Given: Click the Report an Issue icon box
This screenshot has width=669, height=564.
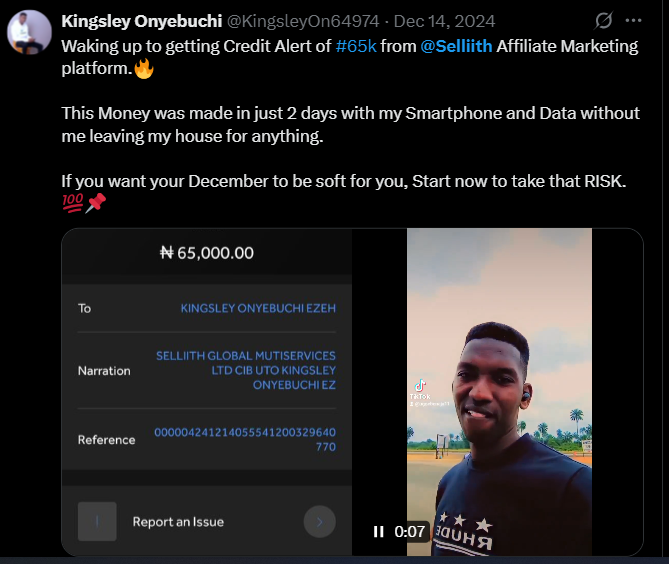Looking at the screenshot, I should click(x=97, y=521).
